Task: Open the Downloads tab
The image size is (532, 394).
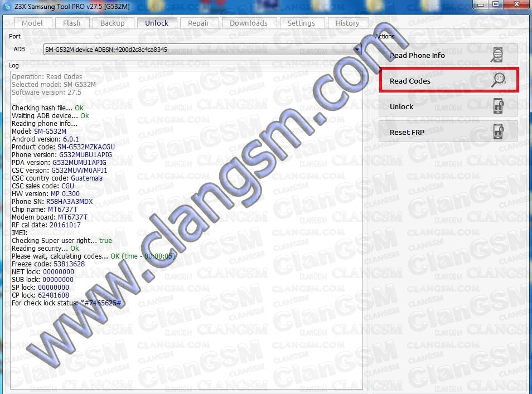Action: [249, 23]
